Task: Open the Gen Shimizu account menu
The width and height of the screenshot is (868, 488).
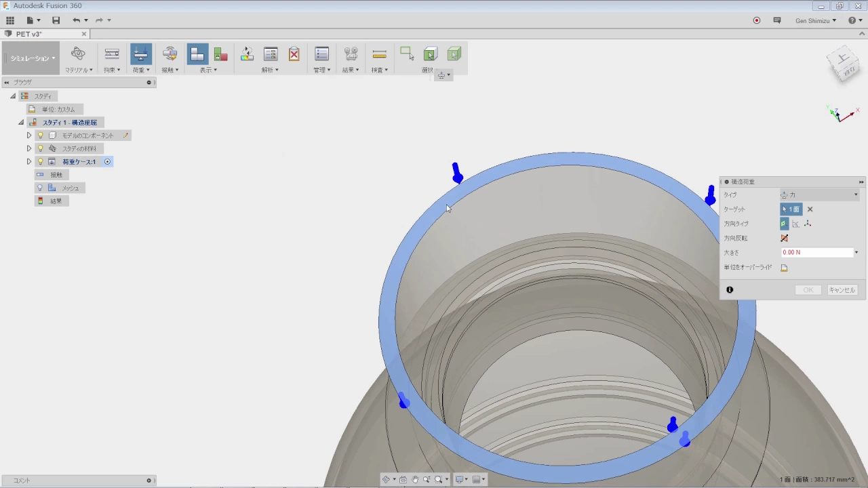Action: pyautogui.click(x=816, y=20)
